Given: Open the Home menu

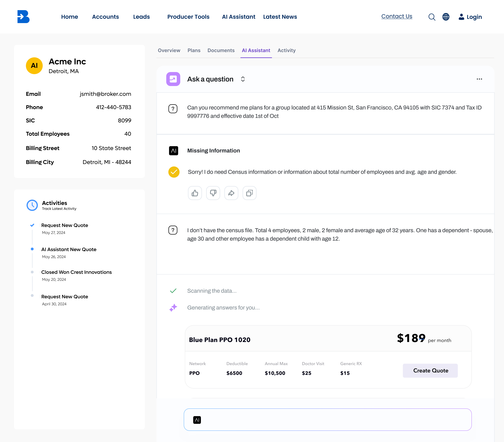Looking at the screenshot, I should tap(69, 17).
